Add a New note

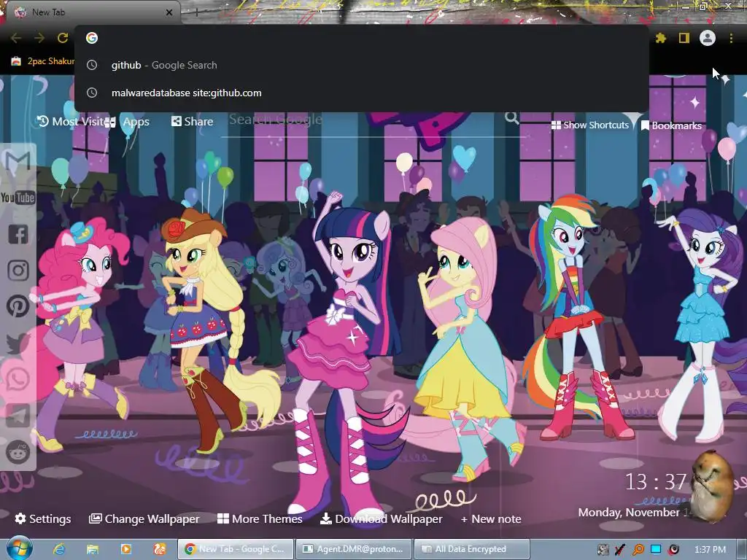[x=491, y=518]
